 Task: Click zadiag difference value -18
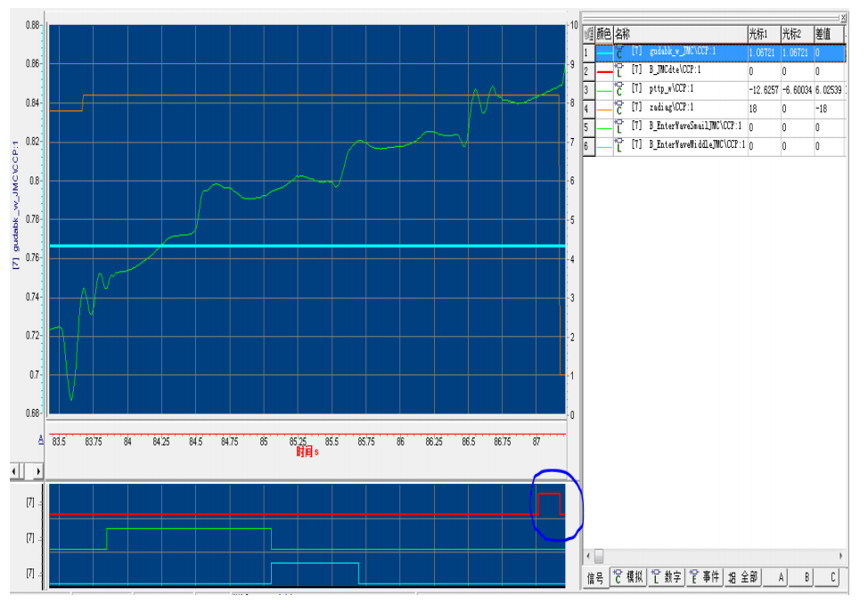pos(822,109)
